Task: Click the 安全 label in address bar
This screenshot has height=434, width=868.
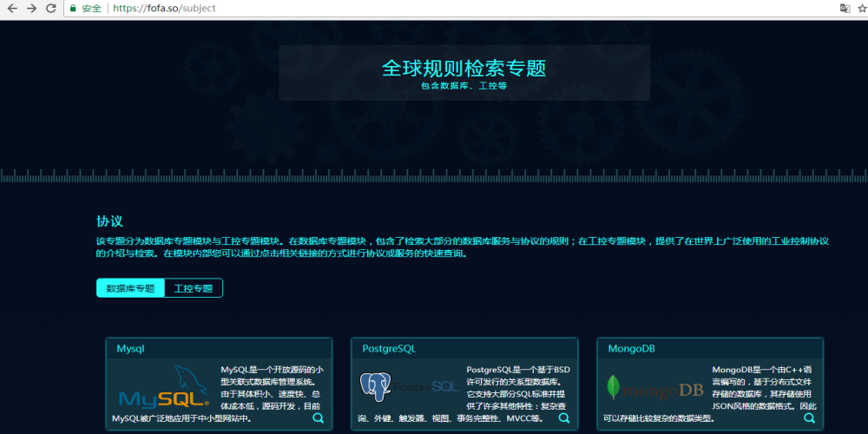Action: click(x=92, y=9)
